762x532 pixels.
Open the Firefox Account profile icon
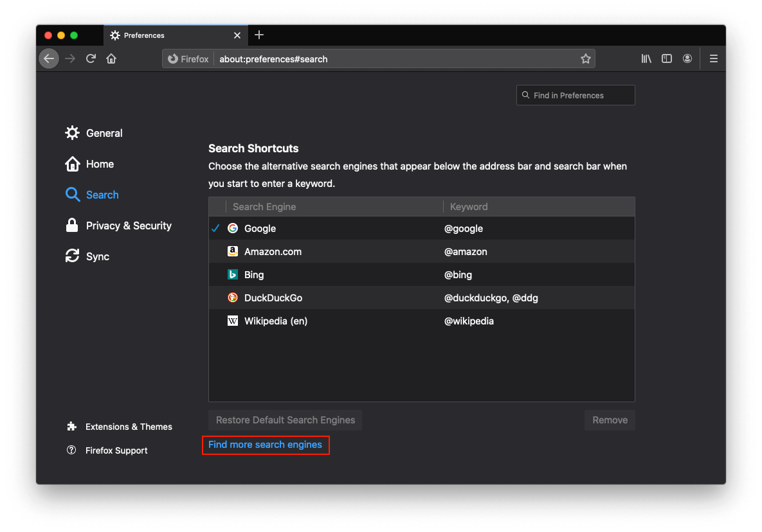coord(687,58)
